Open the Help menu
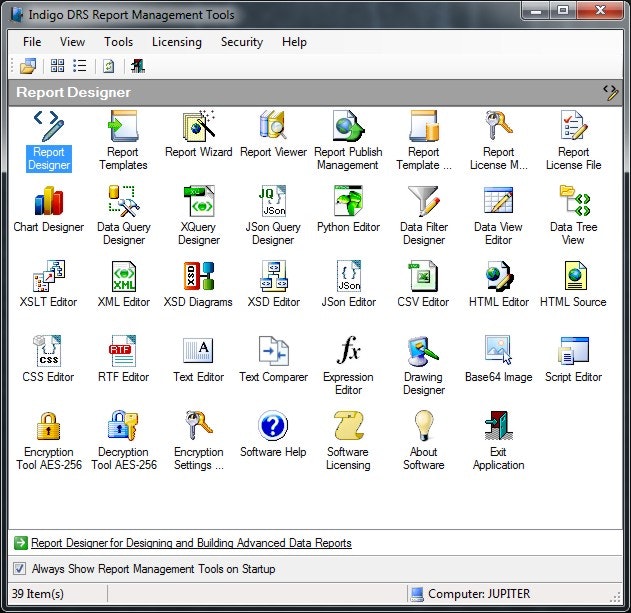This screenshot has width=631, height=613. click(294, 42)
